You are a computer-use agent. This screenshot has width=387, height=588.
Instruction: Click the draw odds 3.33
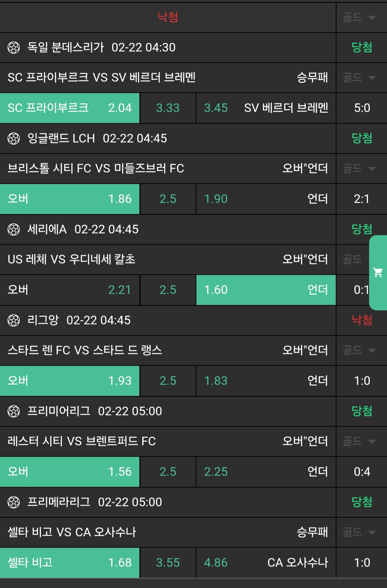tap(168, 108)
